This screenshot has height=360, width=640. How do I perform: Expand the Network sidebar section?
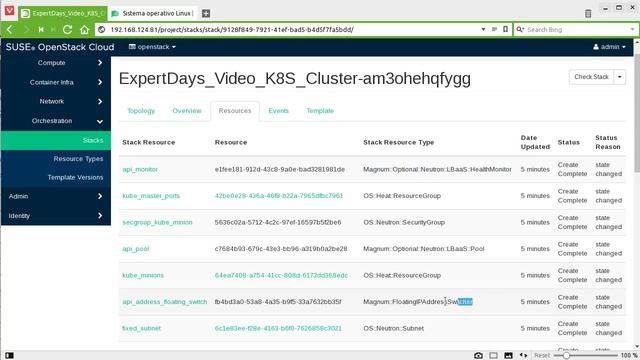pos(56,101)
